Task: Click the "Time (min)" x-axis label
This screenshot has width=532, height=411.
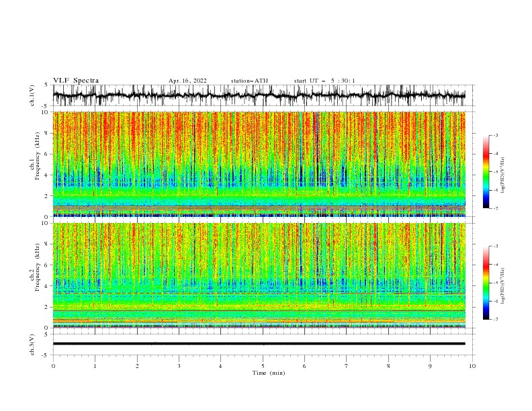Action: pos(269,373)
